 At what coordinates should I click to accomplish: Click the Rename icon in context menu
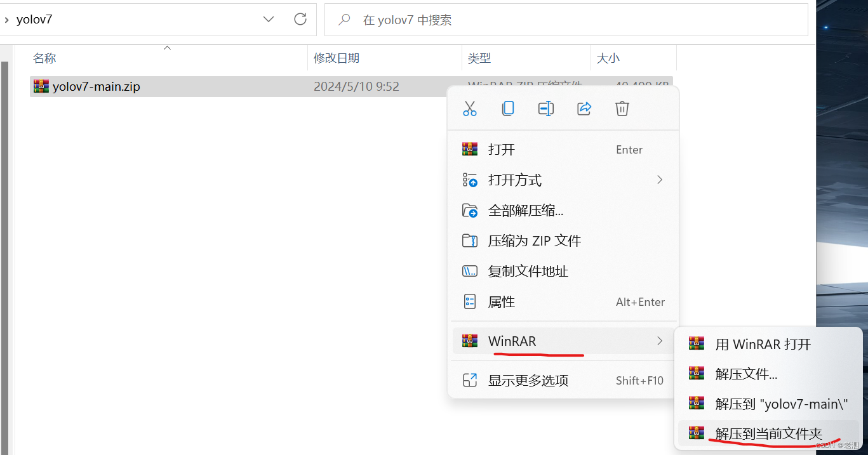[546, 109]
